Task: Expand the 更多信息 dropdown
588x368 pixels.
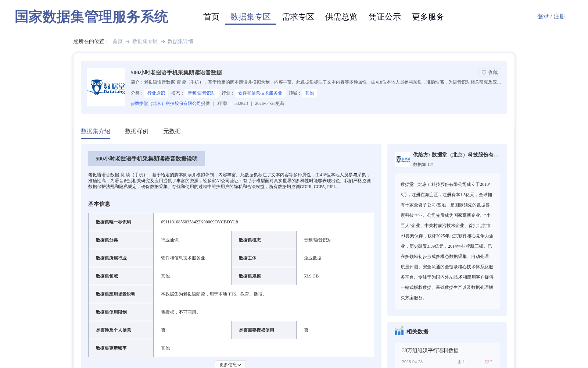Action: (230, 364)
